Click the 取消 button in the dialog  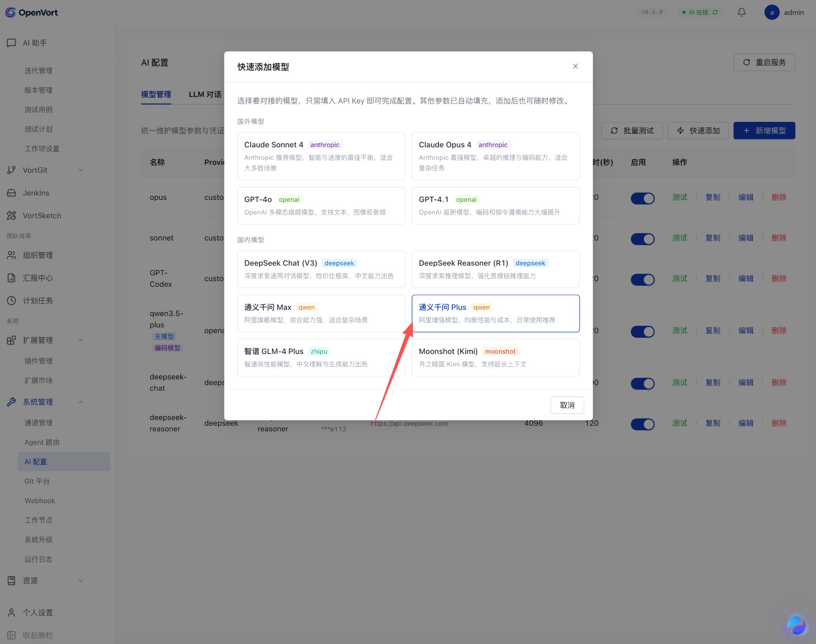pos(567,405)
